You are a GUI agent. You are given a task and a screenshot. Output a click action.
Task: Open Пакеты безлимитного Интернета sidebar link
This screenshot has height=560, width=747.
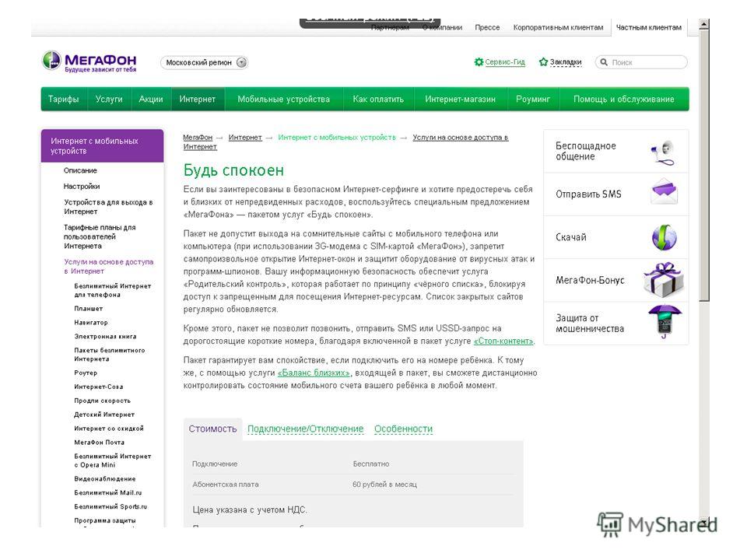click(x=110, y=355)
